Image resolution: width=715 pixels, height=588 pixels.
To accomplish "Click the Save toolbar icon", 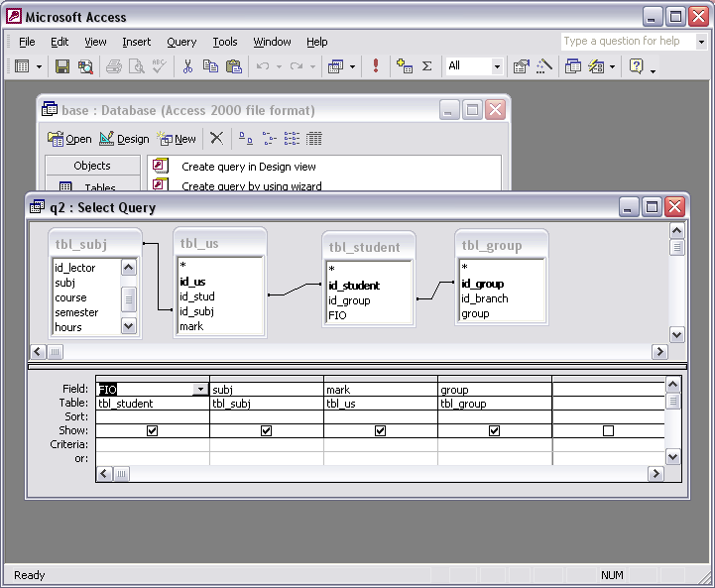I will tap(62, 66).
